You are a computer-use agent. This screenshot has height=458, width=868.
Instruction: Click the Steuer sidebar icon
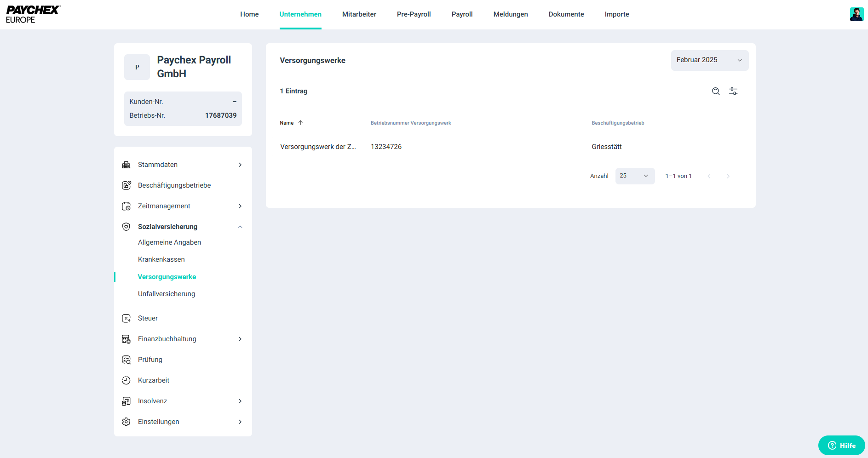coord(126,318)
